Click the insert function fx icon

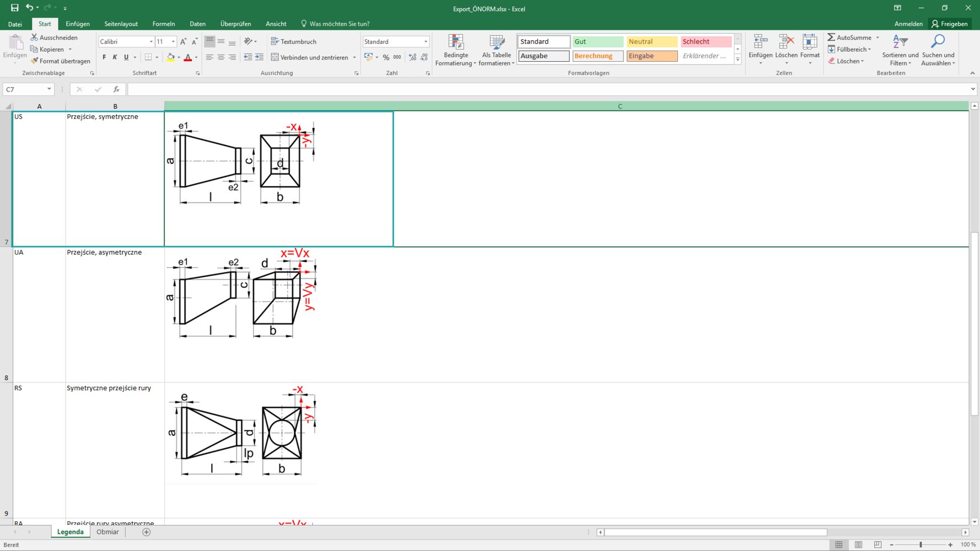(116, 89)
